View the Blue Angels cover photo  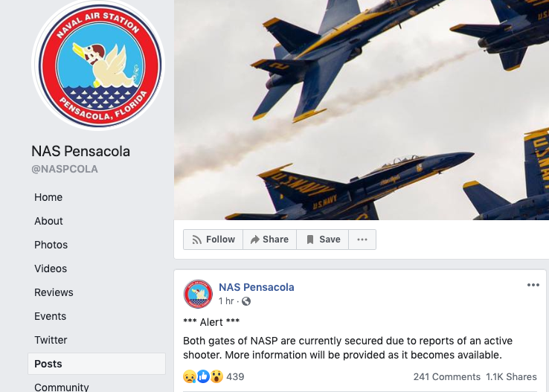pyautogui.click(x=362, y=110)
